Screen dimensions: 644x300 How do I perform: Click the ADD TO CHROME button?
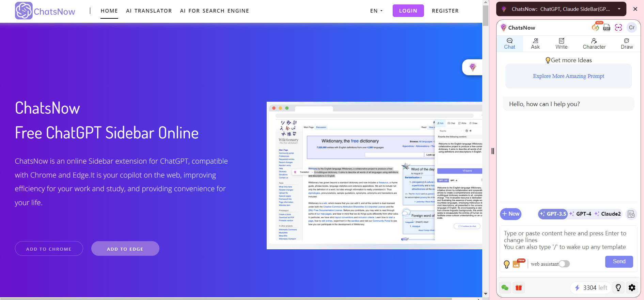pyautogui.click(x=49, y=249)
